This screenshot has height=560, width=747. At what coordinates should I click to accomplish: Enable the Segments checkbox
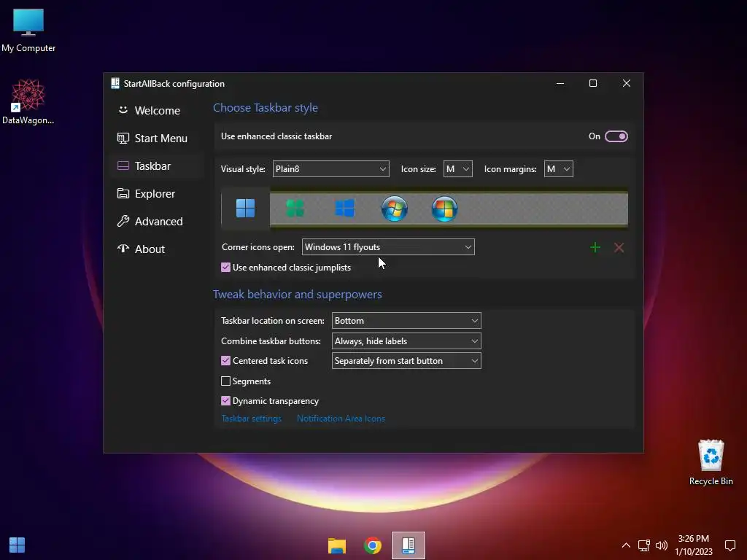(x=226, y=381)
